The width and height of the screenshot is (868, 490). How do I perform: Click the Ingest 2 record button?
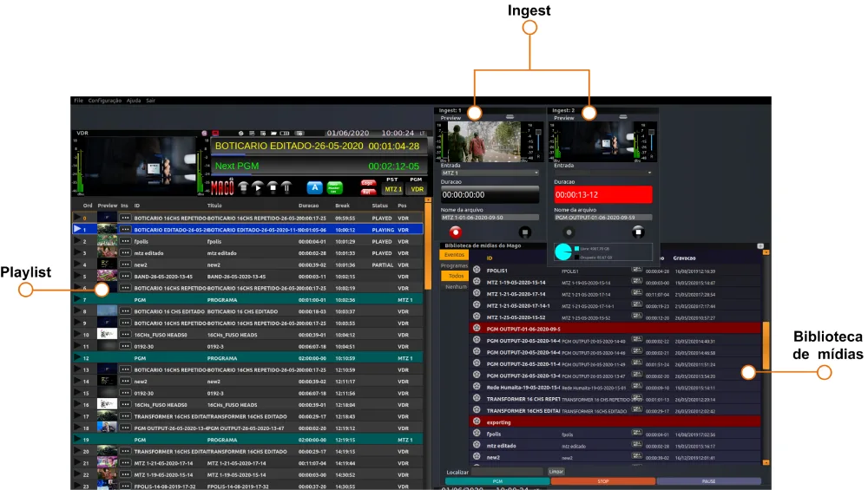(x=569, y=232)
